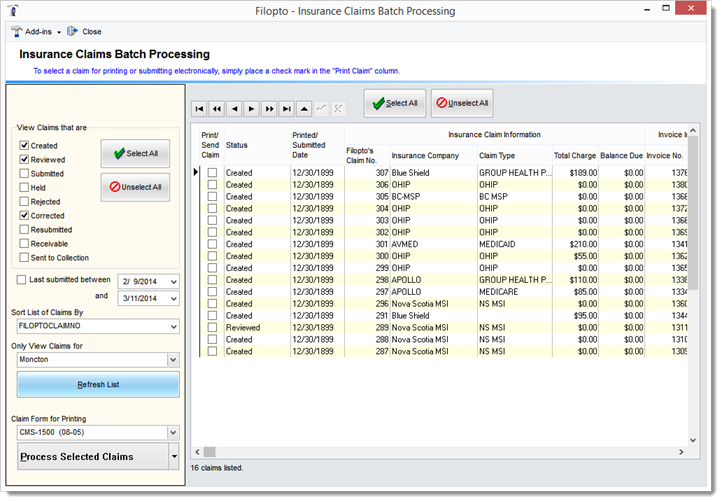Select the MEDICARE claim type cell
The width and height of the screenshot is (722, 502).
pyautogui.click(x=515, y=292)
